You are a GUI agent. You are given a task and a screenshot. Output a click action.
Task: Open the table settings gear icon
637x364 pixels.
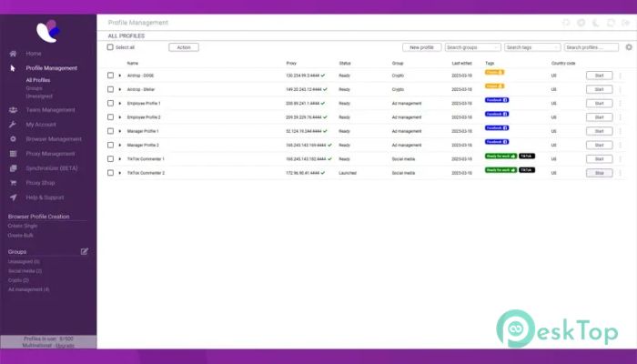(629, 47)
